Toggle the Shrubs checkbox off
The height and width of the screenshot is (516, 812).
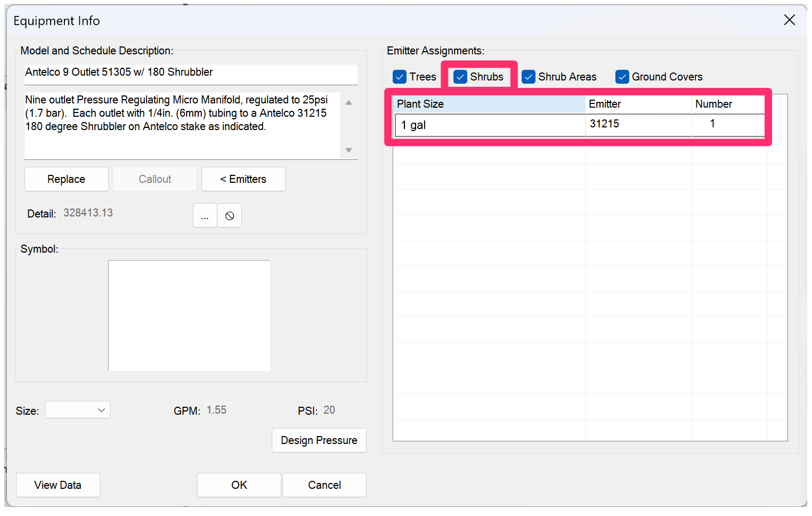[x=460, y=77]
